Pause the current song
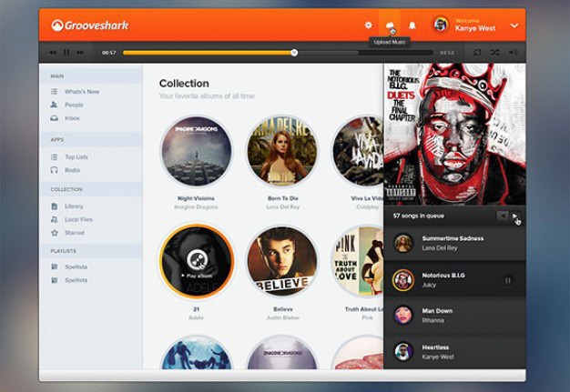 pyautogui.click(x=66, y=53)
